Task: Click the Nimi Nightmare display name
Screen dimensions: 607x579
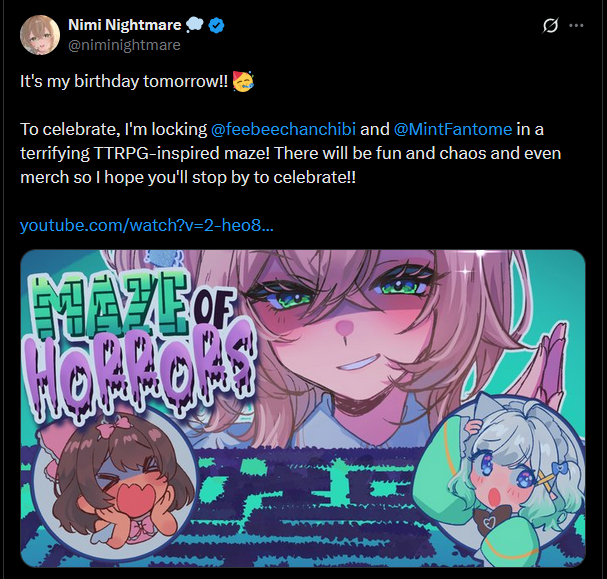Action: coord(125,25)
